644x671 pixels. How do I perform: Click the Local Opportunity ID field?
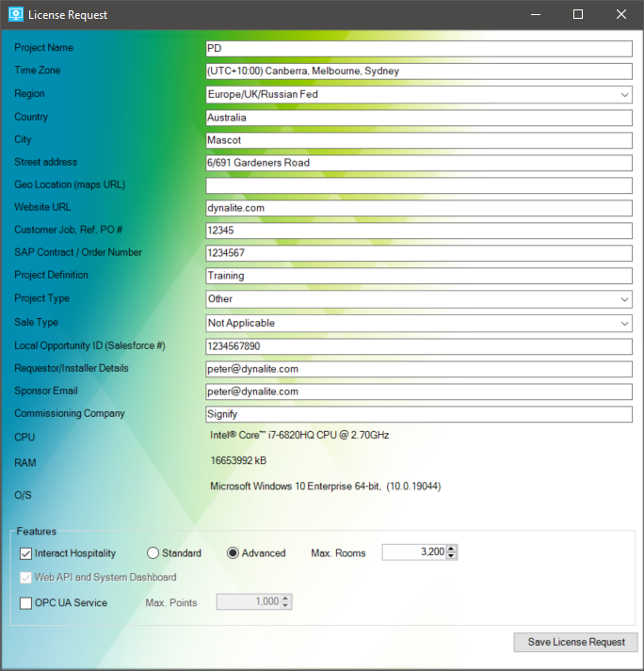pos(419,346)
